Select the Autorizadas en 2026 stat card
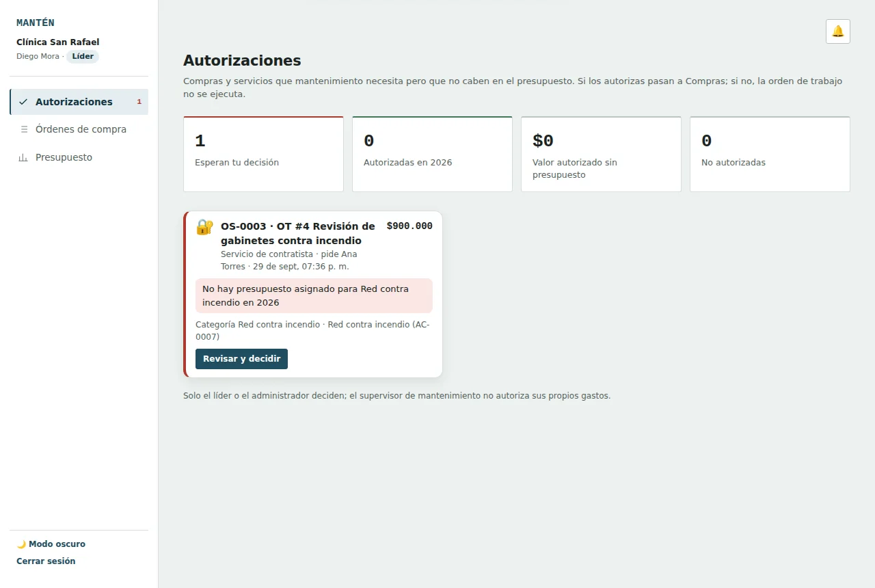Screen dimensions: 875x588 (432, 154)
